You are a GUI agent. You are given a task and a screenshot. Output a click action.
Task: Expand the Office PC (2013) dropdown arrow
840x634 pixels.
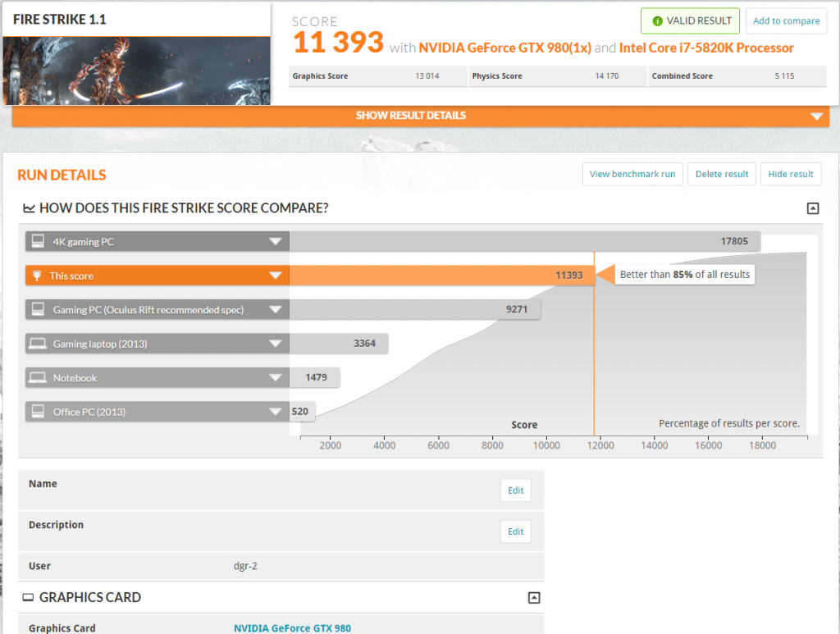coord(276,411)
